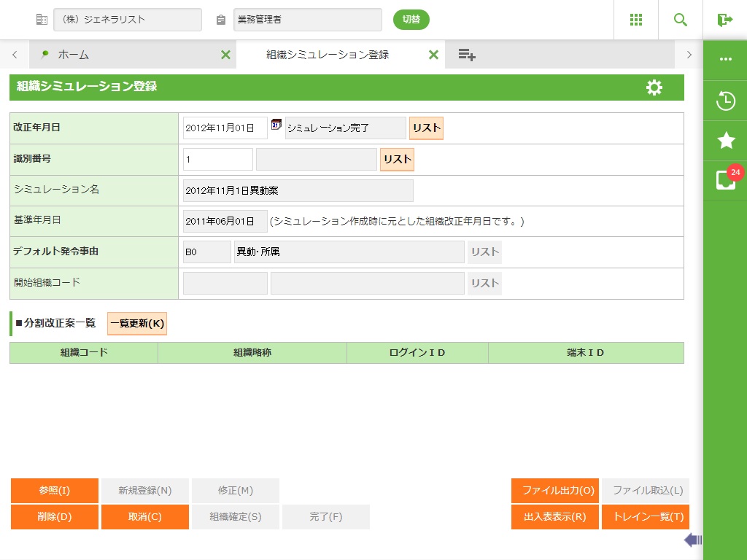Open settings gear in green header
Image resolution: width=747 pixels, height=560 pixels.
[654, 87]
